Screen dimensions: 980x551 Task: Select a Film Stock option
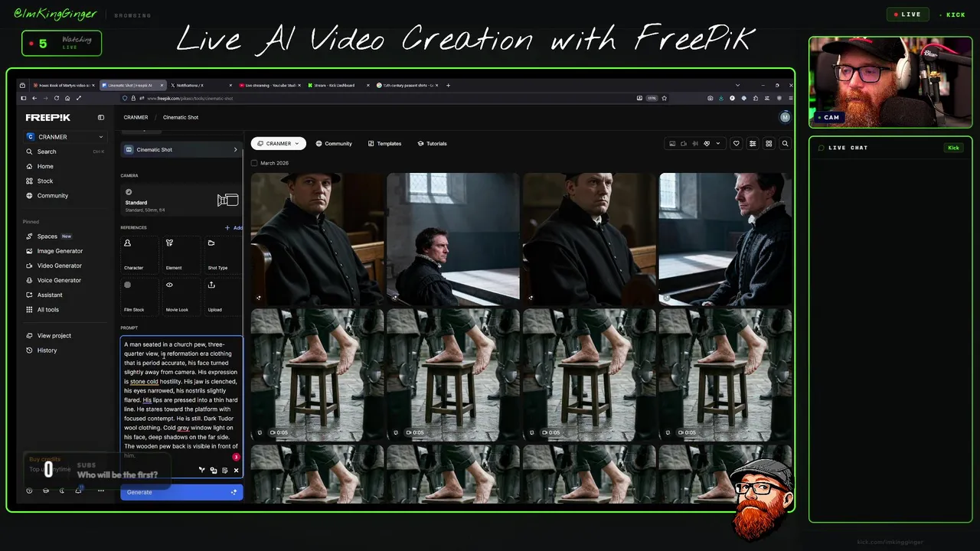[140, 296]
